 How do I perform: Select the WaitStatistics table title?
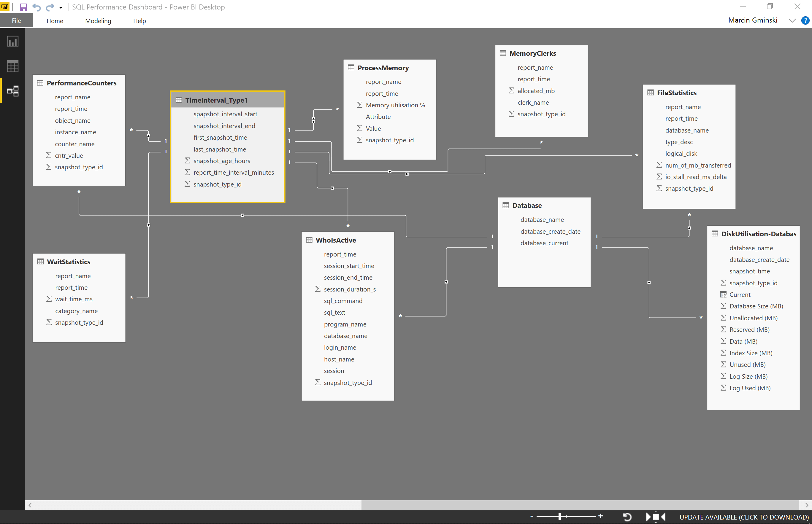69,262
